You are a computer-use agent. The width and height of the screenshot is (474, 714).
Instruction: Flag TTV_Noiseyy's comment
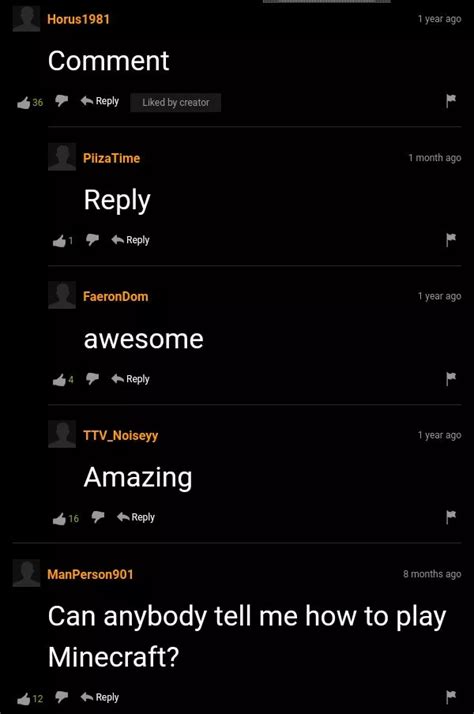point(450,517)
